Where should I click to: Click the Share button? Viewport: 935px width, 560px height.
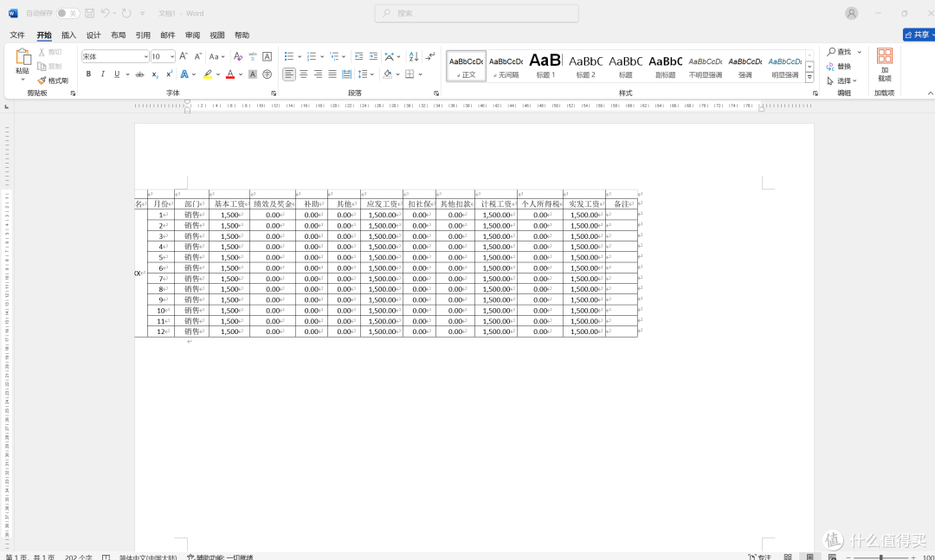(919, 35)
